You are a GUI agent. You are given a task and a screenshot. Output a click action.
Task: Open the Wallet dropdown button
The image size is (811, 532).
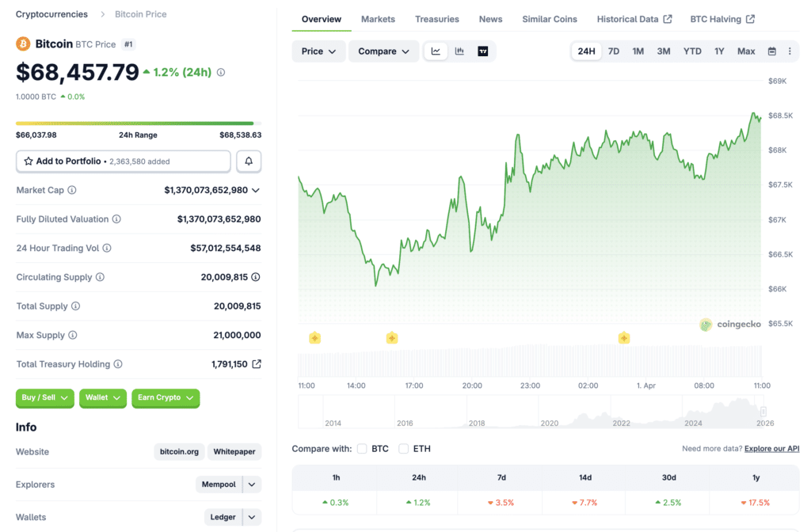(x=103, y=398)
